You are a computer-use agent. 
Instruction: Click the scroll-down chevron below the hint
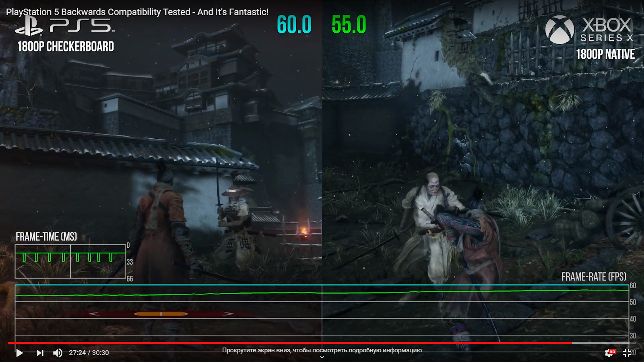pos(322,357)
